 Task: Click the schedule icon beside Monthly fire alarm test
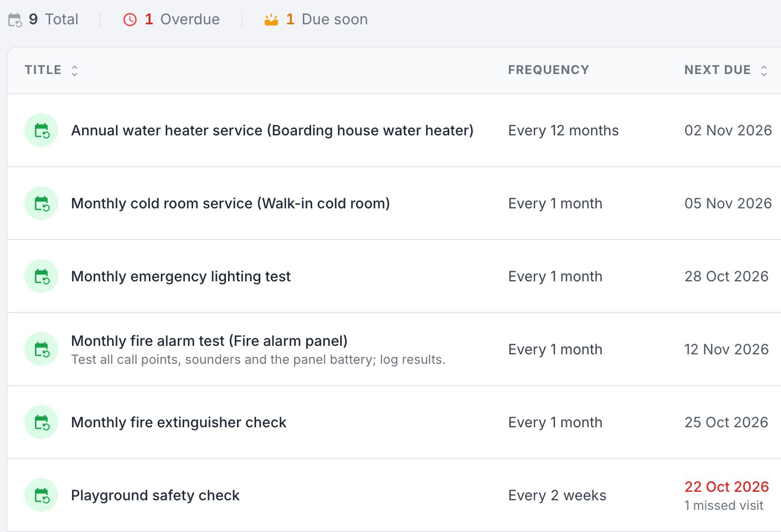pos(41,349)
